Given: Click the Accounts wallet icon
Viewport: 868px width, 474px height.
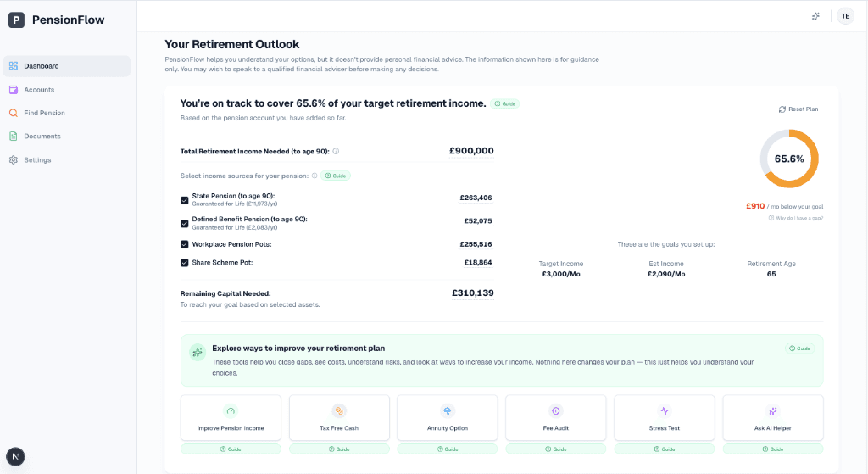Looking at the screenshot, I should pos(14,90).
